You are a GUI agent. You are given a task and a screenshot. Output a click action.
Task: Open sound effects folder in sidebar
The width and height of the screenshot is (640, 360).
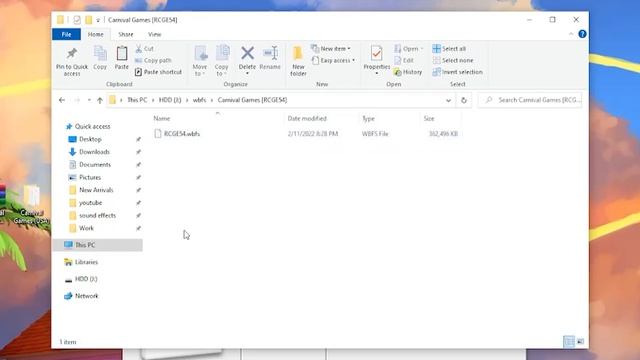[97, 215]
